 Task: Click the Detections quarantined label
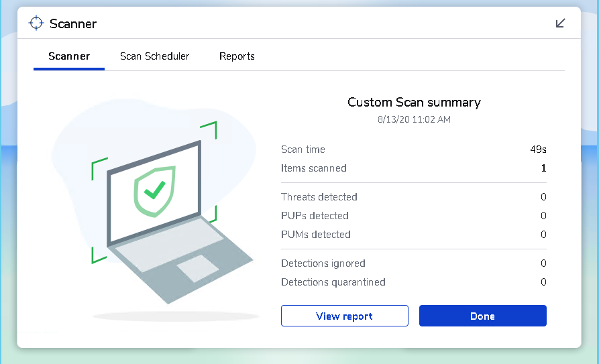point(333,282)
